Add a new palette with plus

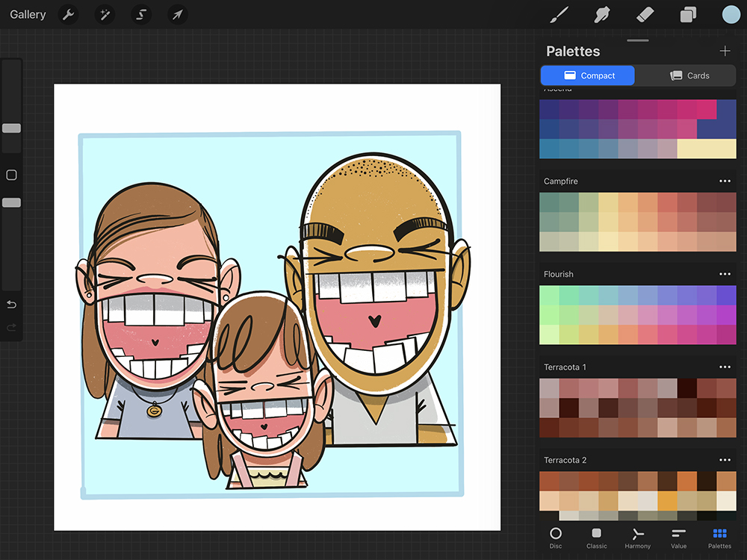click(725, 51)
